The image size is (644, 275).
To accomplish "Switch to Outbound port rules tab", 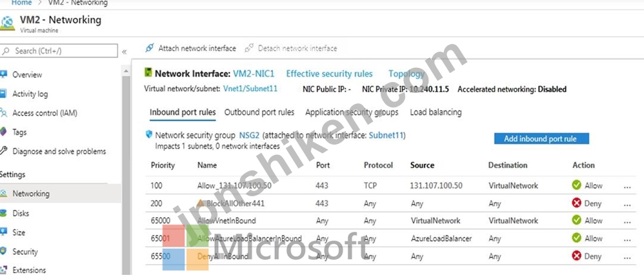I will 259,112.
